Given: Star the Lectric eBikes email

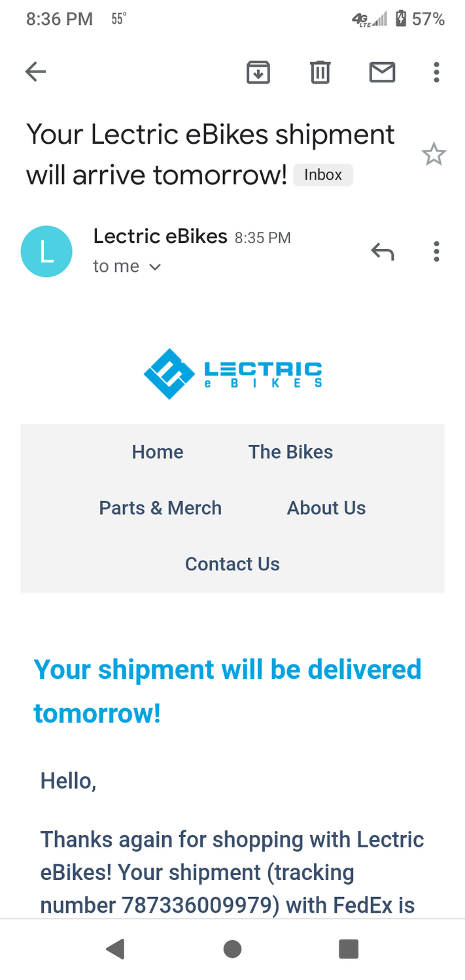Looking at the screenshot, I should click(433, 155).
